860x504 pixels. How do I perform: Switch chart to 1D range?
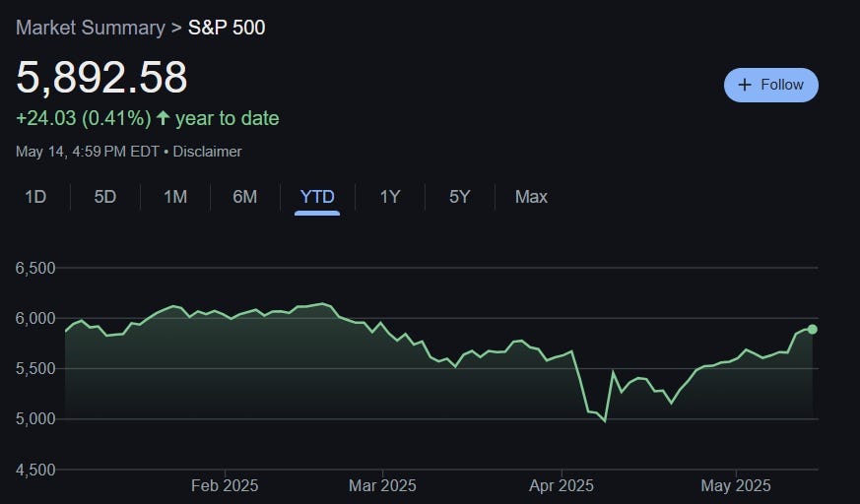(35, 197)
